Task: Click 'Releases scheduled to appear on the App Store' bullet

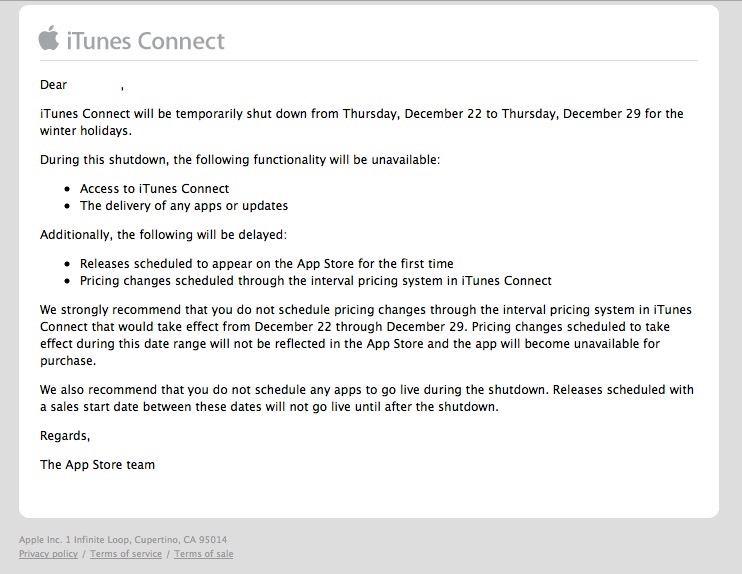Action: pos(266,264)
